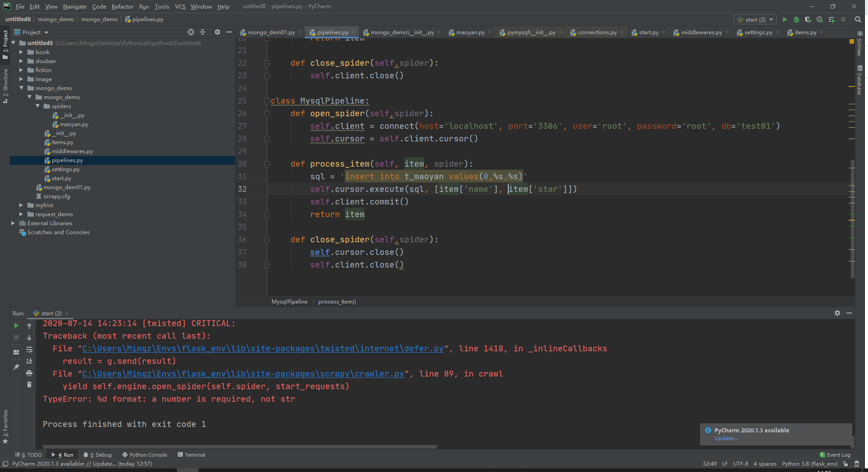Switch to maoyan.py editor tab
This screenshot has width=868, height=472.
[x=470, y=32]
